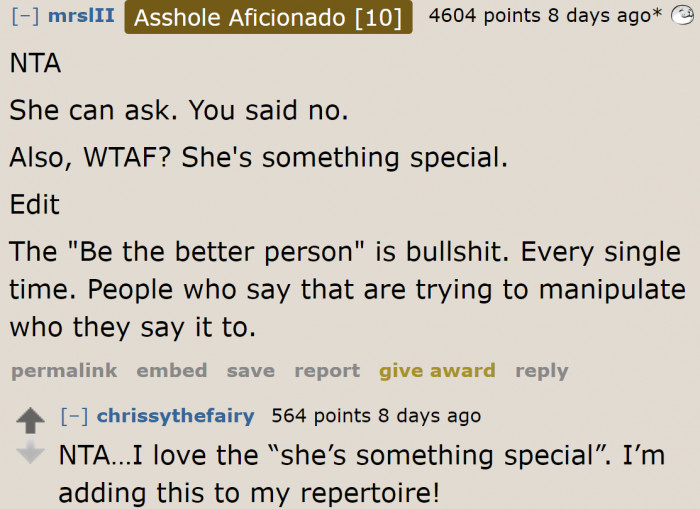Collapse chrissythefairy's reply
This screenshot has height=509, width=700.
pos(74,416)
